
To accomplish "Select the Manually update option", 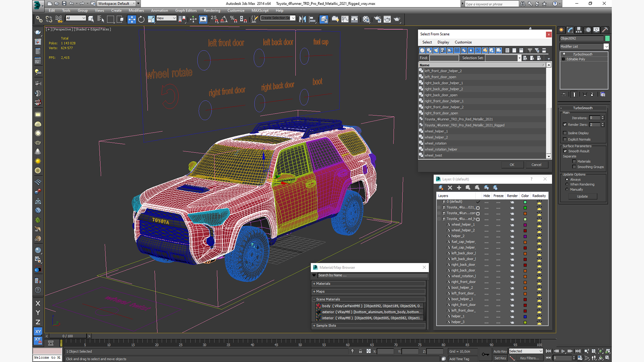I will (567, 189).
